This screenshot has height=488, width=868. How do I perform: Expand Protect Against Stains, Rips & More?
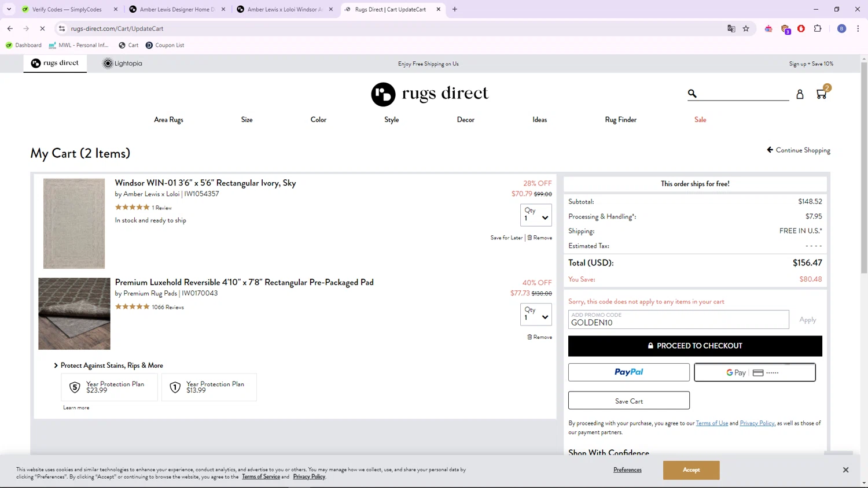[x=108, y=365]
